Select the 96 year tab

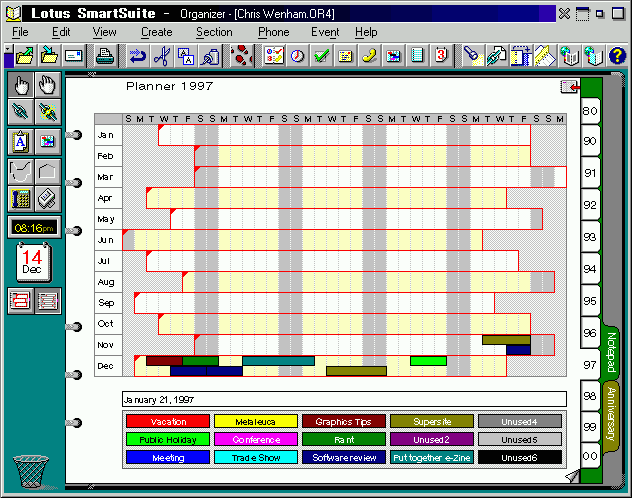pyautogui.click(x=590, y=332)
